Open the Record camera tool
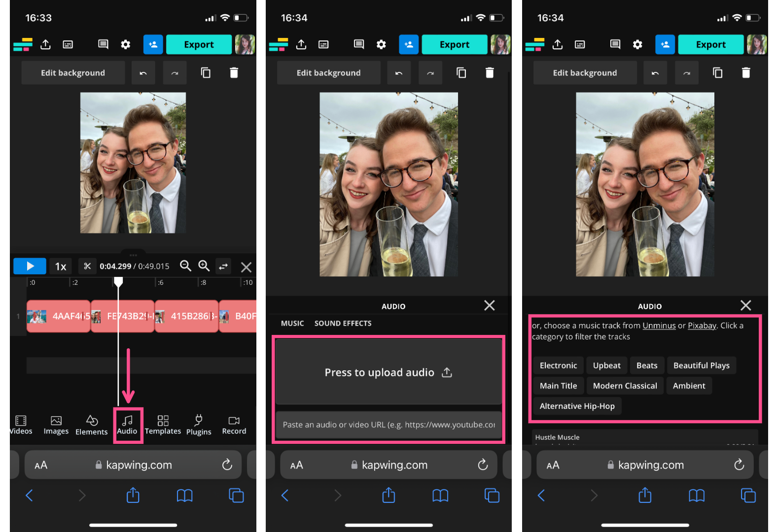 tap(234, 425)
